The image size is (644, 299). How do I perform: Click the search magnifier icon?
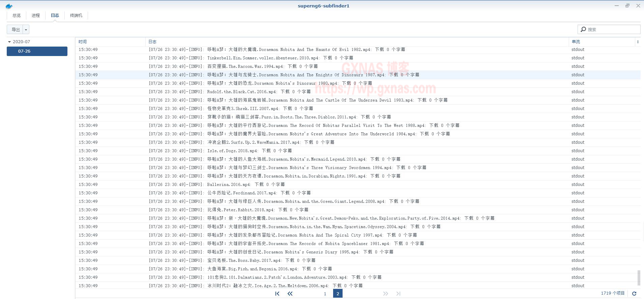point(583,29)
